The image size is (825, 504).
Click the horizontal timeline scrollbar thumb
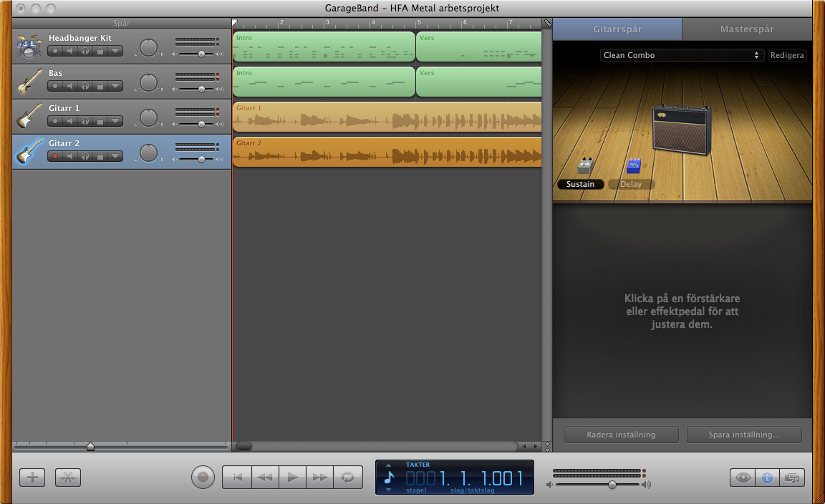coord(243,446)
